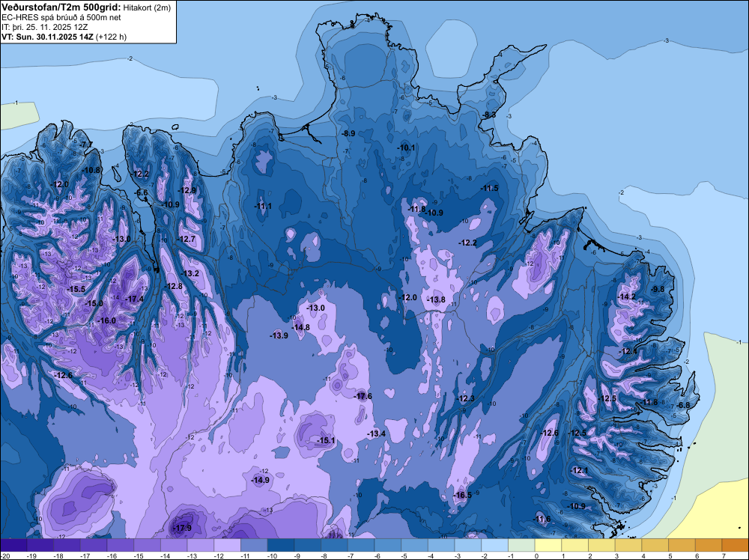Screen dimensions: 749x560
Task: Click the forecast offset "(+122 h)"
Action: 112,37
